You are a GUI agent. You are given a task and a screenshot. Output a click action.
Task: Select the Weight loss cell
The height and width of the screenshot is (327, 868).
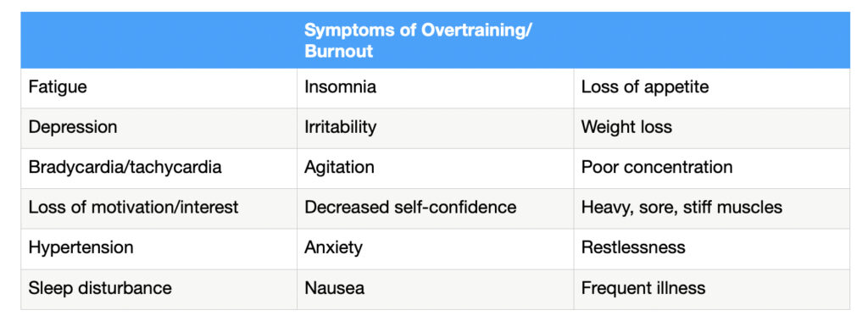(711, 128)
